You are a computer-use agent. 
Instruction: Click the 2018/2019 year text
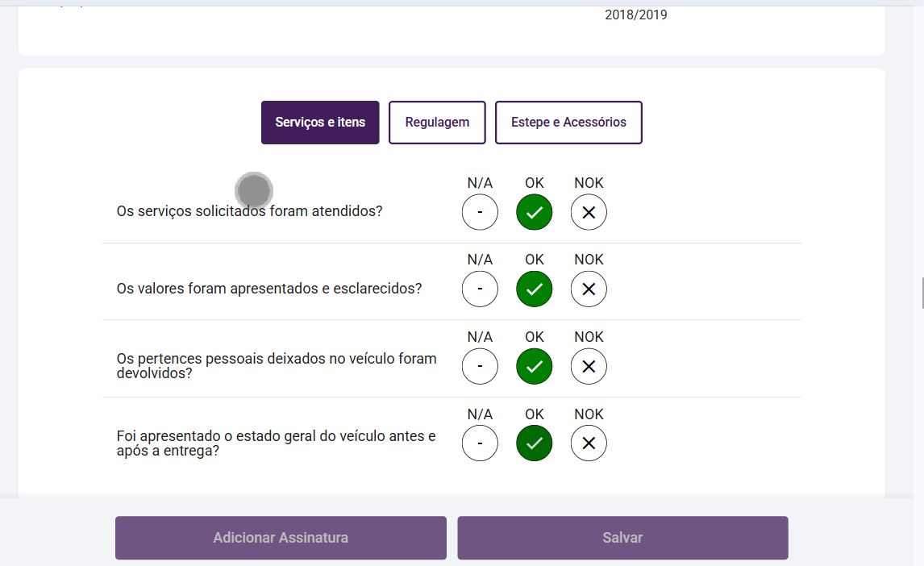636,15
